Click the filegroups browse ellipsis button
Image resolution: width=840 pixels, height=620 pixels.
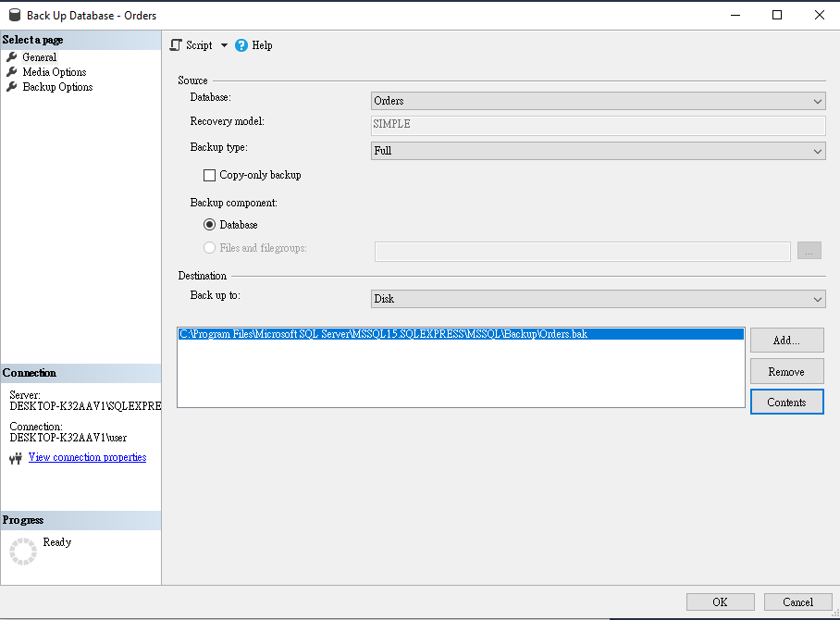click(x=809, y=250)
